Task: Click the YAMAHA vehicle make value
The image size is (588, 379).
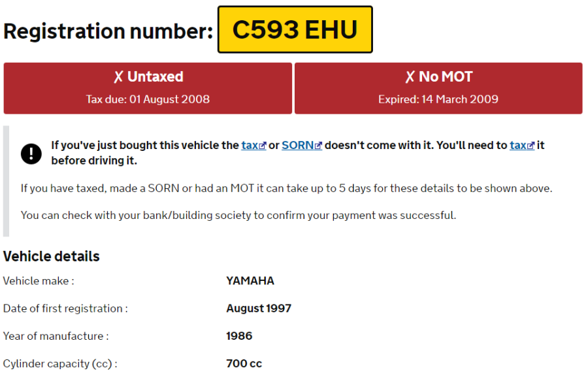Action: point(250,281)
